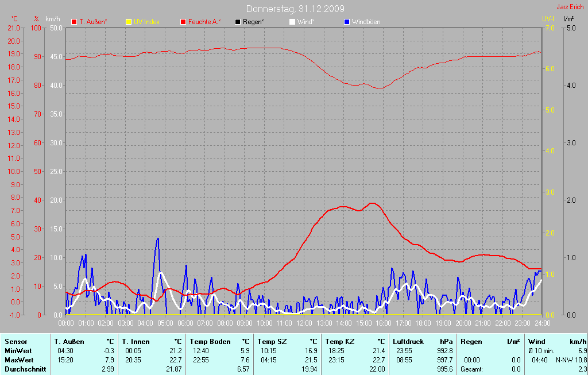Click the T. Innen column header
Viewport: 588px width, 375px height.
136,342
